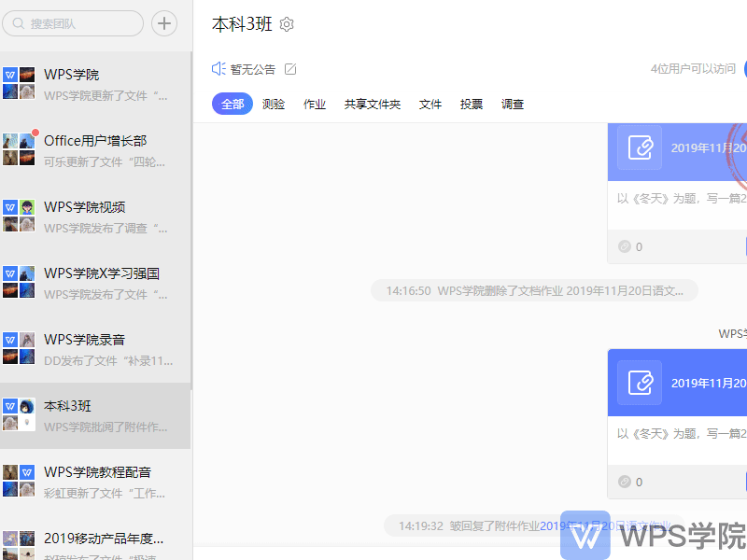Image resolution: width=747 pixels, height=560 pixels.
Task: Click WPS学院录音 team avatar
Action: 19,348
